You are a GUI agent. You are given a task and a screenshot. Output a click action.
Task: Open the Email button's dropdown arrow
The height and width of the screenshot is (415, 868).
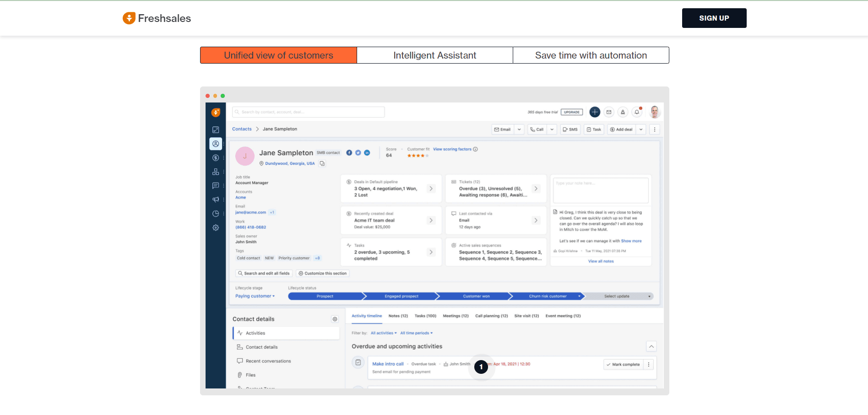point(520,129)
